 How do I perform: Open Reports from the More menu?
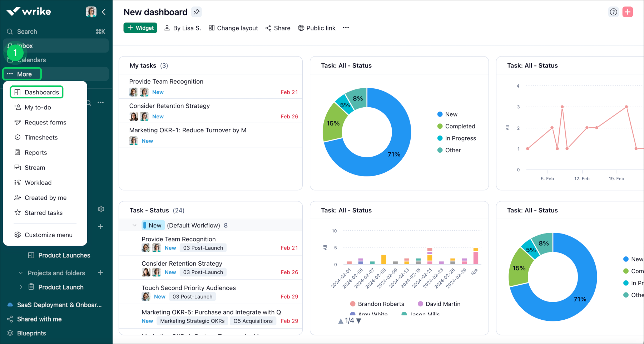[x=35, y=152]
